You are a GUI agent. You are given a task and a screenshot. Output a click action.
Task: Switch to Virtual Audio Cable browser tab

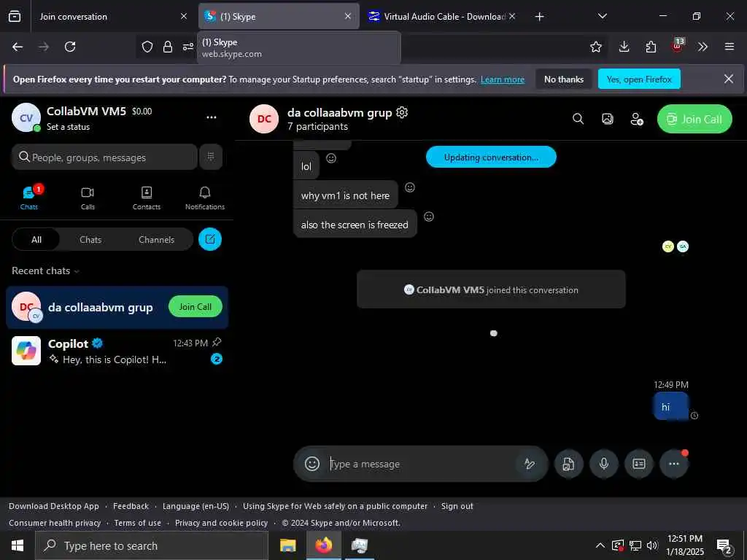tap(441, 16)
